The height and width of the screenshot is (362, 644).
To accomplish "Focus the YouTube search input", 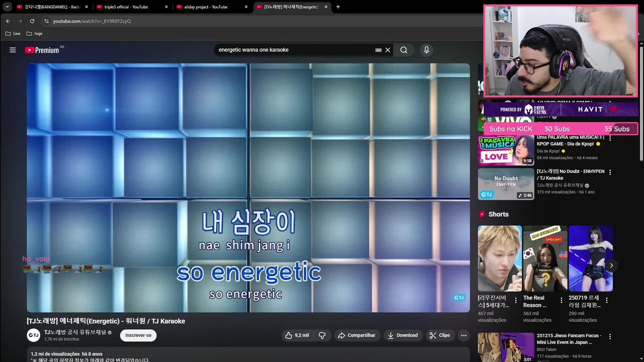I will pyautogui.click(x=294, y=50).
